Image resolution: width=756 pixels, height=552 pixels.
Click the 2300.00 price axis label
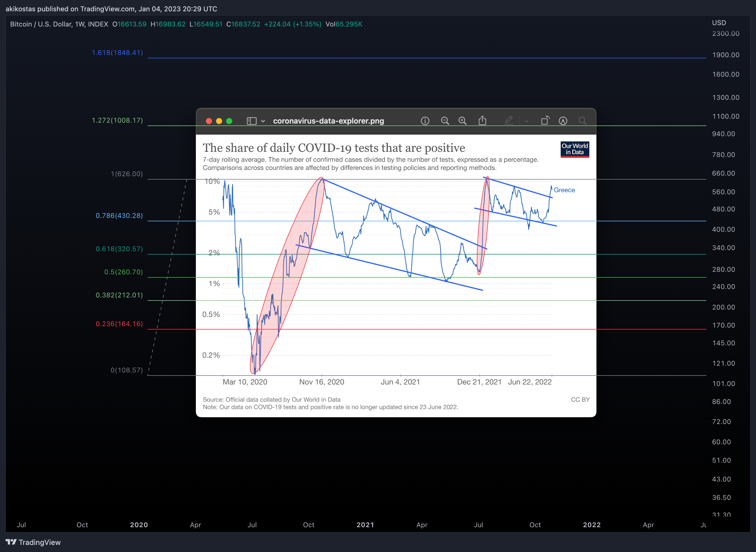click(726, 34)
